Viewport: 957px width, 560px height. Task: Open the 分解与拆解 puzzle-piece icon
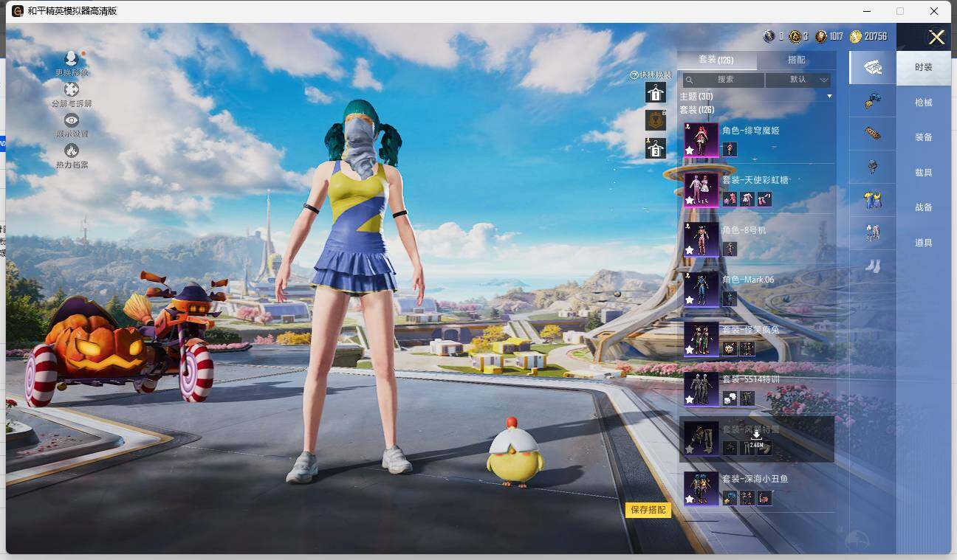click(x=72, y=89)
